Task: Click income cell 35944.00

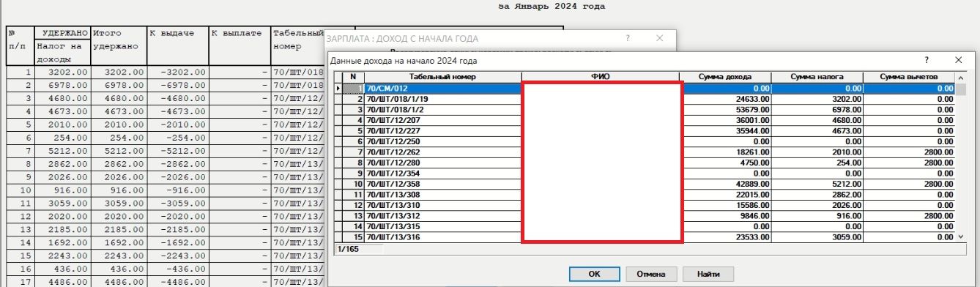Action: (x=726, y=130)
